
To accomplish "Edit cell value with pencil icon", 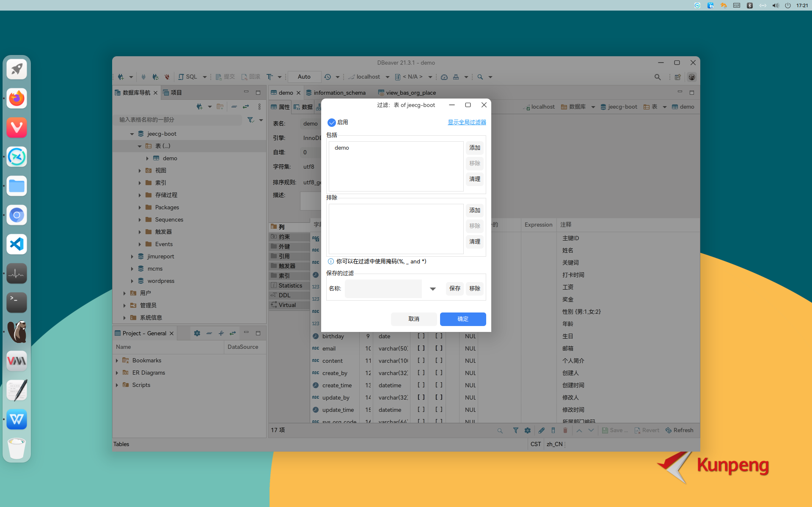I will [541, 430].
